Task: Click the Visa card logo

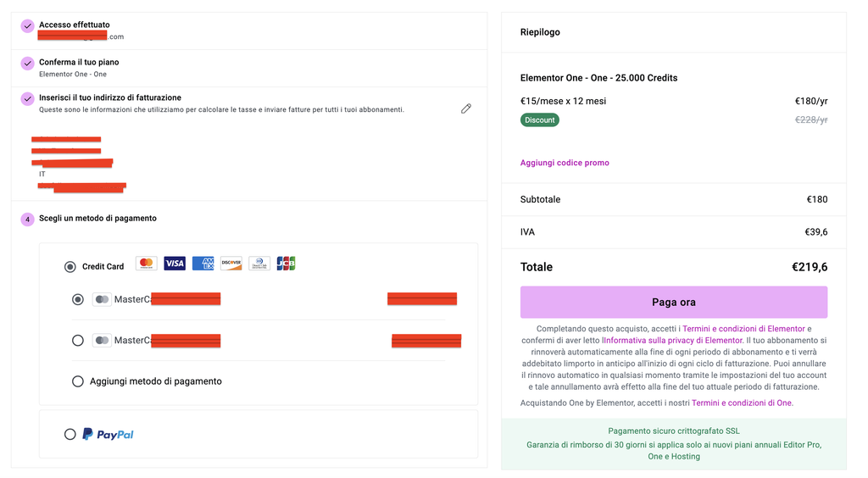Action: click(175, 264)
